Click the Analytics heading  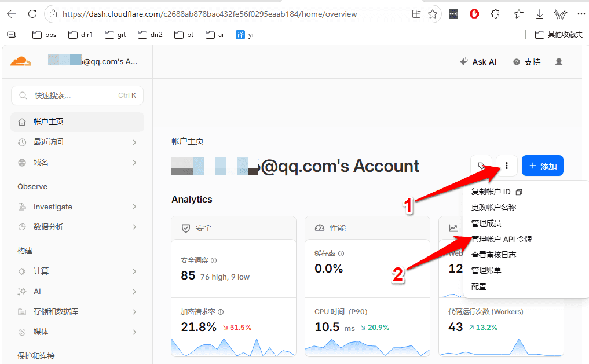tap(192, 199)
